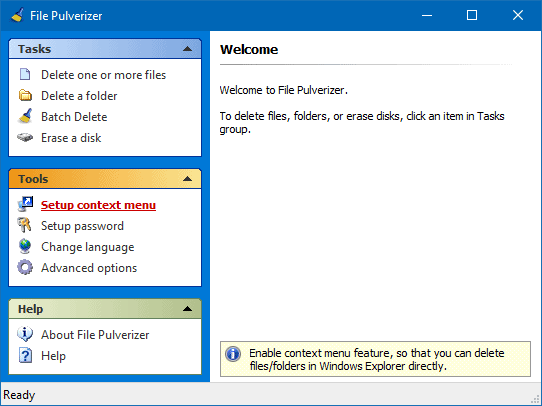
Task: Open the Setup context menu link
Action: [98, 205]
